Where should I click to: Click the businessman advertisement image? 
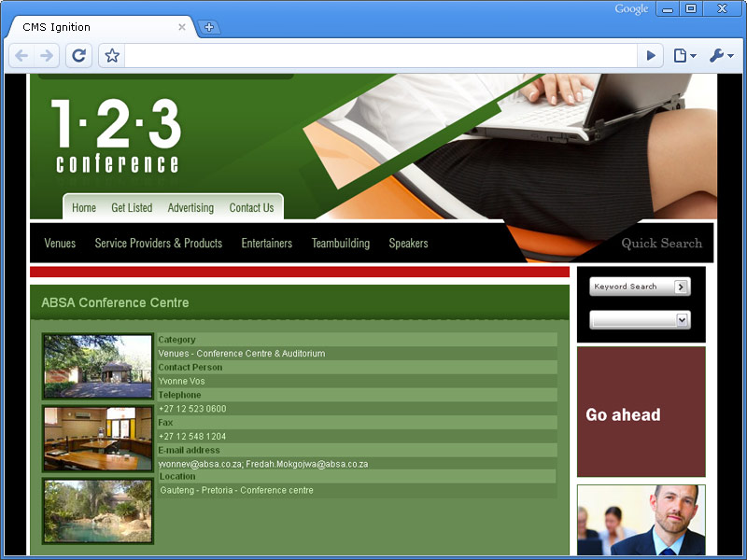click(641, 520)
